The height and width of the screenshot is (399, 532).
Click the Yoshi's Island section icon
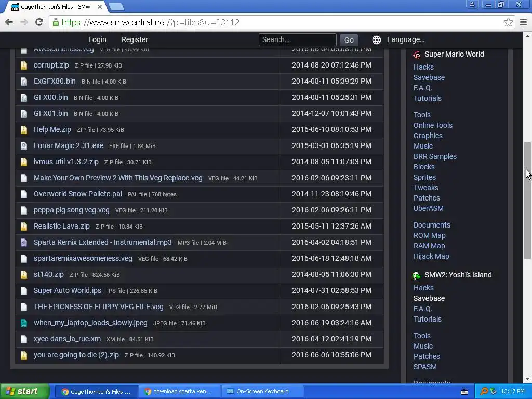point(417,275)
